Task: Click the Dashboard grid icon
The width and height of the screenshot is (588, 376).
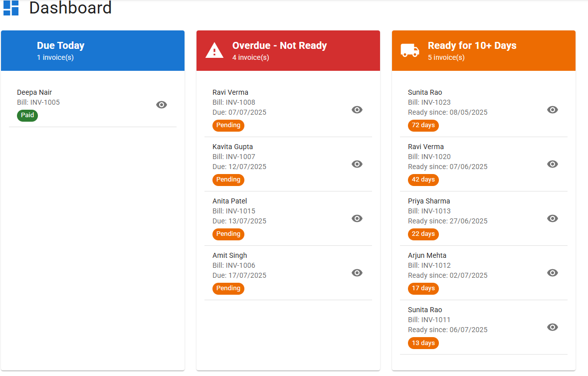Action: [11, 8]
